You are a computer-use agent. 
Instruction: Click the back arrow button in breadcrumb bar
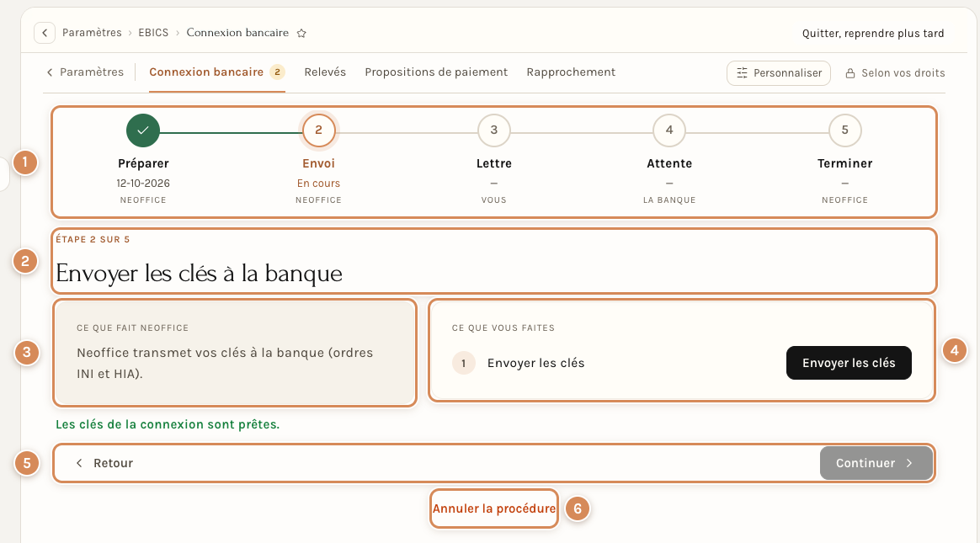coord(45,33)
